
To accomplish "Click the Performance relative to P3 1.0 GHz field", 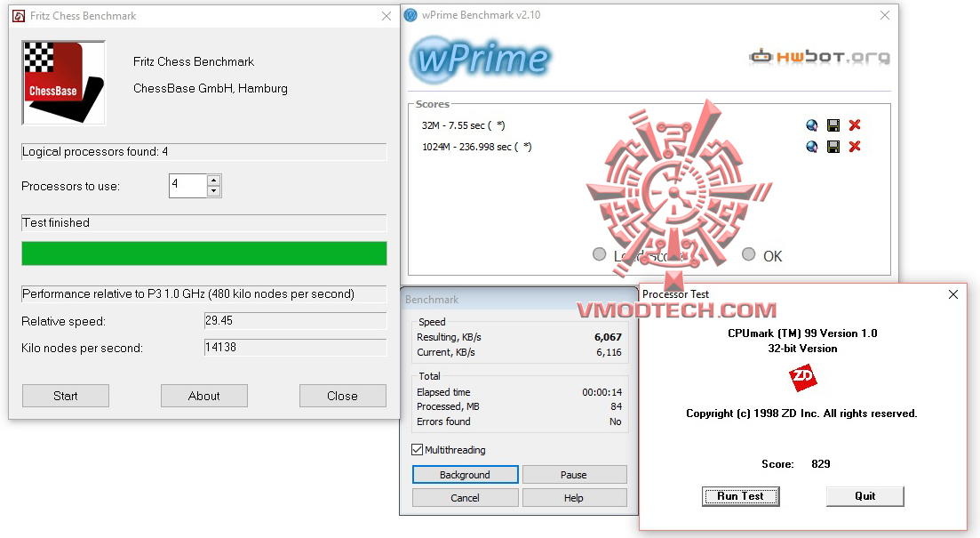I will click(204, 294).
